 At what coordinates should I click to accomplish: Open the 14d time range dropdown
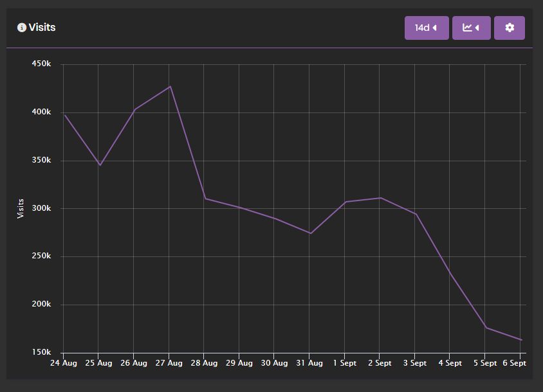pyautogui.click(x=427, y=28)
